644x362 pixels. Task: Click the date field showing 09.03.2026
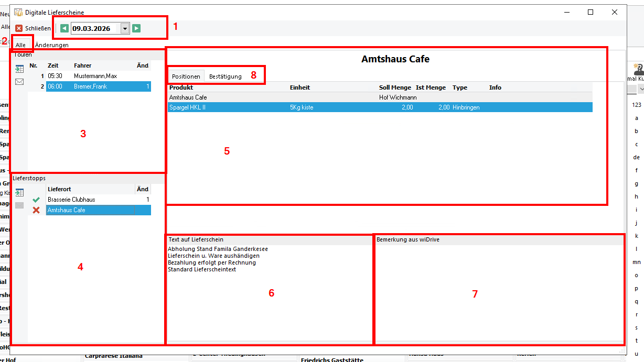coord(94,28)
